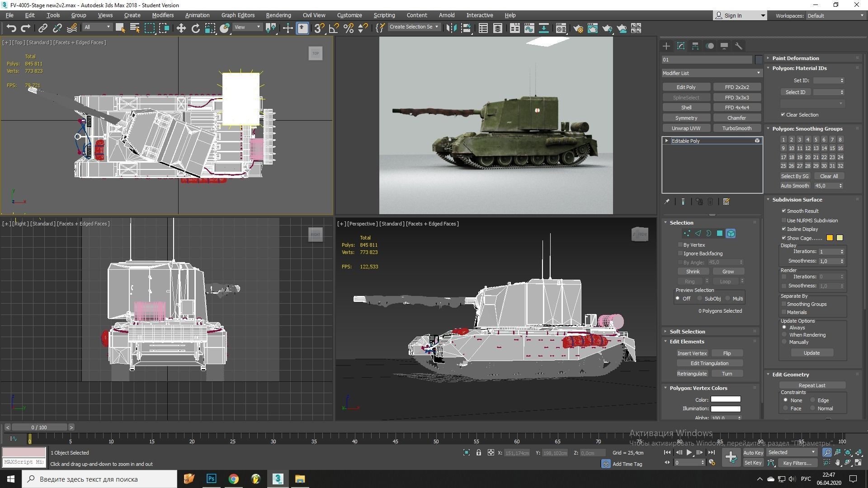Open File Explorer from the taskbar
This screenshot has height=488, width=868.
(x=300, y=479)
